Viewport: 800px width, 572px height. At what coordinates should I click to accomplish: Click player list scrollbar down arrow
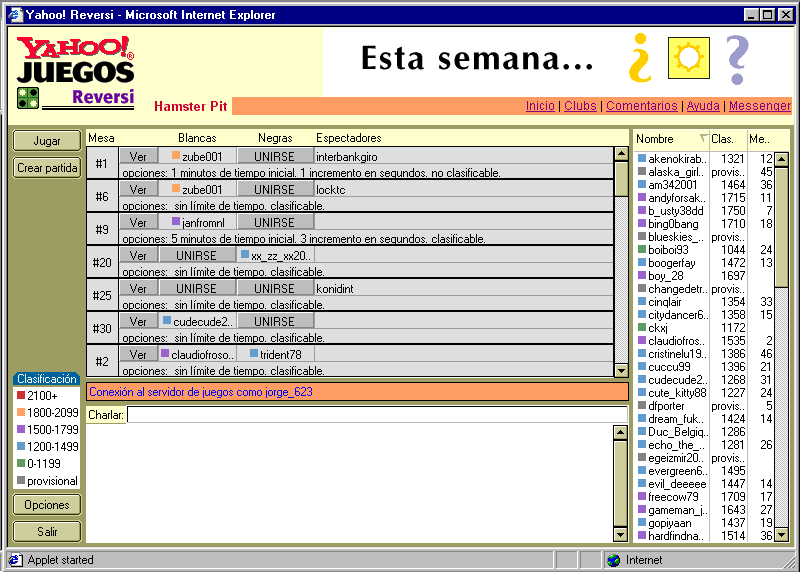(782, 535)
